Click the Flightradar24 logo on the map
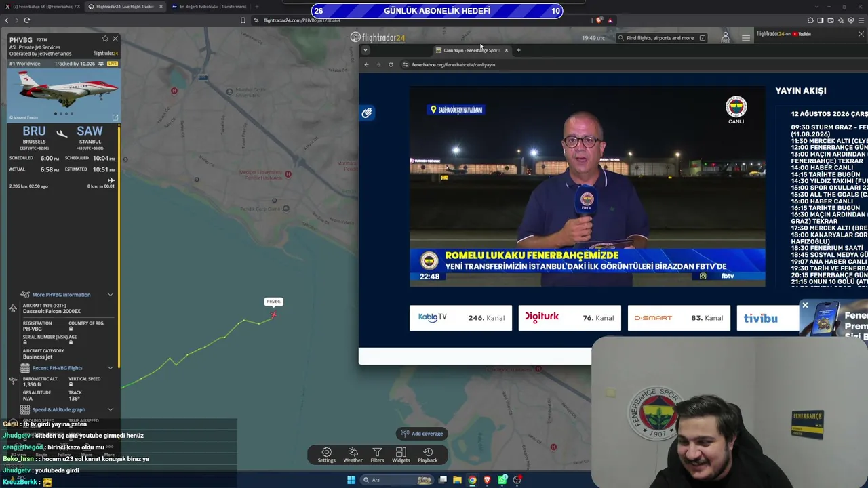 pos(377,37)
